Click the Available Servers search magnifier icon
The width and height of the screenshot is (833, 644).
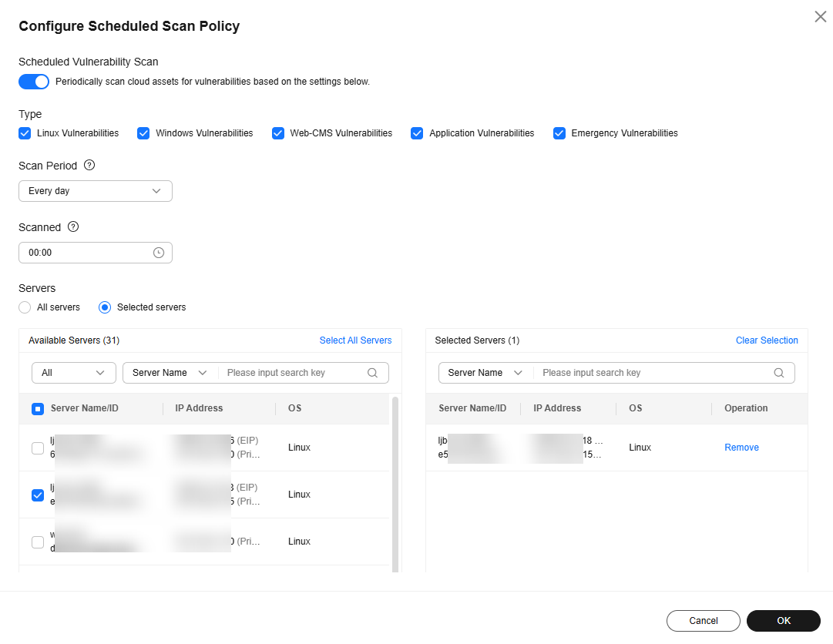(x=373, y=373)
